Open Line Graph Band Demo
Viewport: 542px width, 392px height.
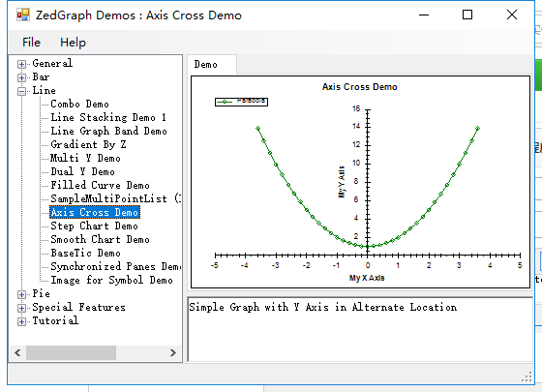click(108, 131)
